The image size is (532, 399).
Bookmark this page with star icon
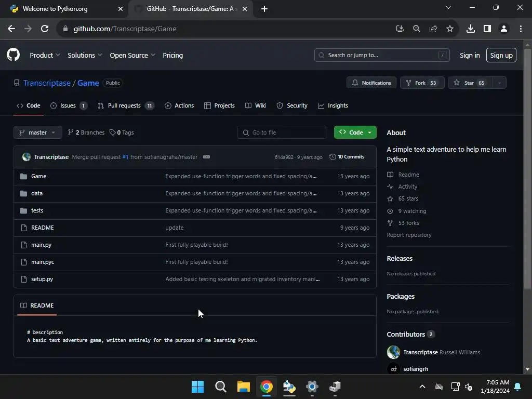pos(449,29)
